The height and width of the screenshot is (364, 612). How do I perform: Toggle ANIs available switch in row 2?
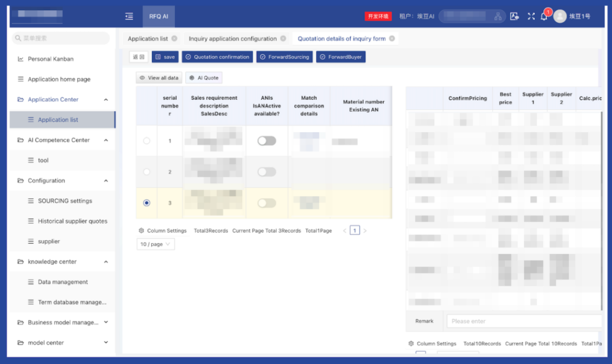coord(267,172)
